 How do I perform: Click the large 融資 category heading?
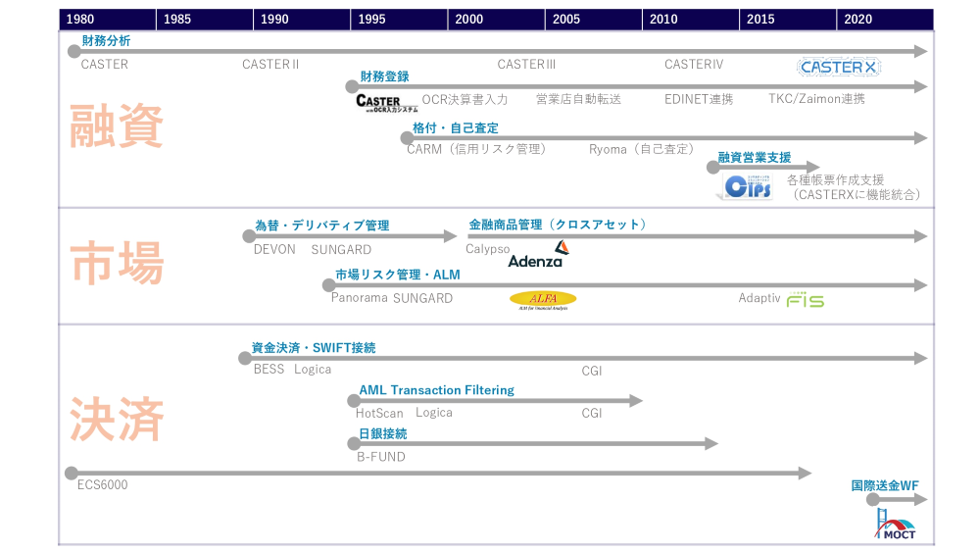click(117, 126)
